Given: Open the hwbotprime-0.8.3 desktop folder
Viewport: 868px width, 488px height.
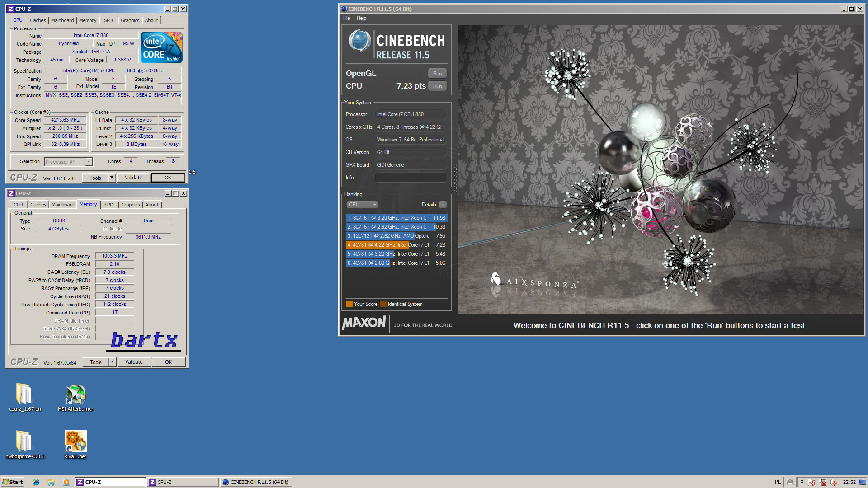Looking at the screenshot, I should point(25,444).
